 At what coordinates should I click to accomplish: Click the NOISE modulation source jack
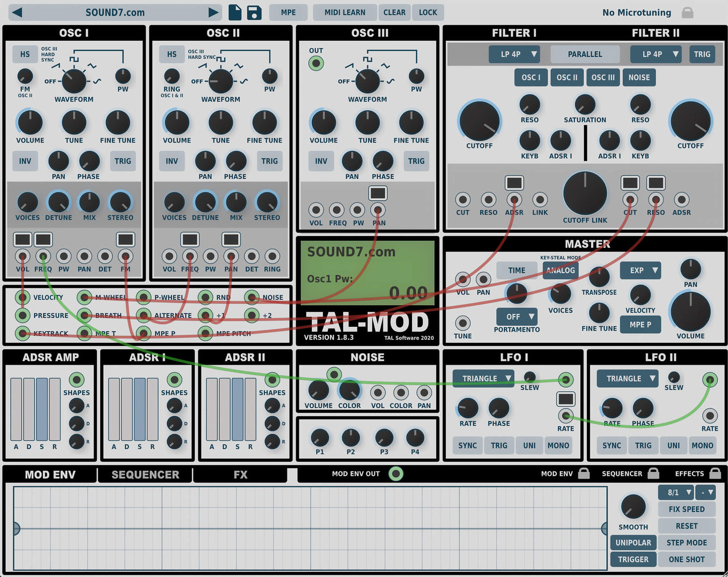252,297
